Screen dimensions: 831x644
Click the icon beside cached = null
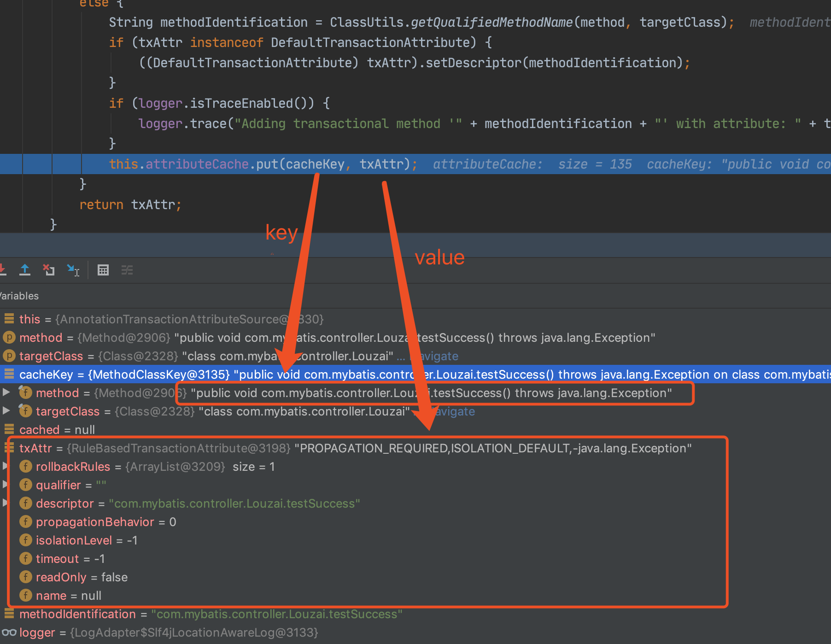click(x=9, y=429)
